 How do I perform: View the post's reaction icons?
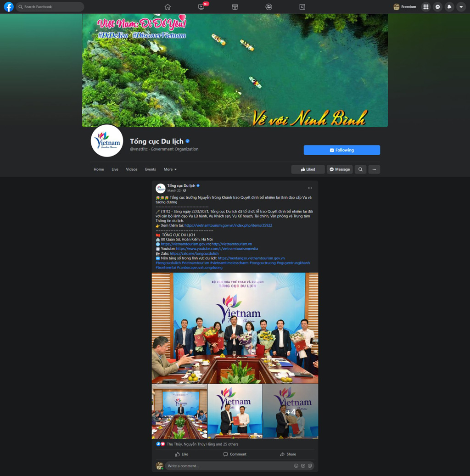click(x=160, y=444)
